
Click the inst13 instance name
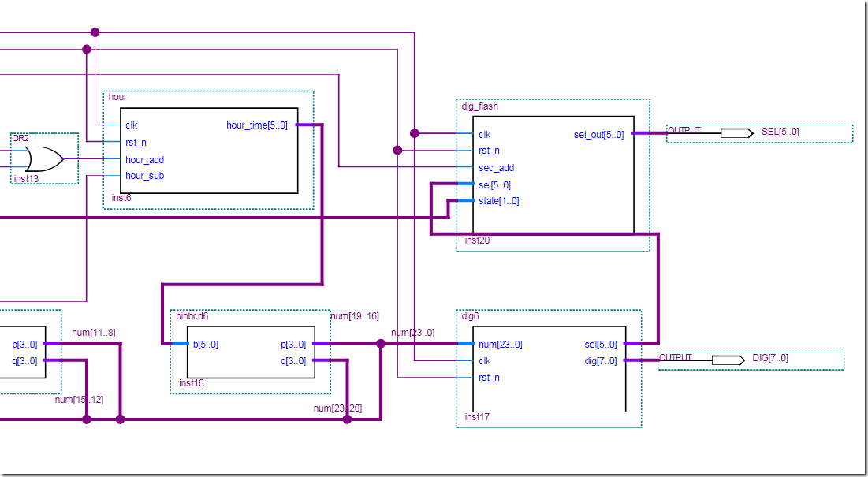(x=25, y=178)
